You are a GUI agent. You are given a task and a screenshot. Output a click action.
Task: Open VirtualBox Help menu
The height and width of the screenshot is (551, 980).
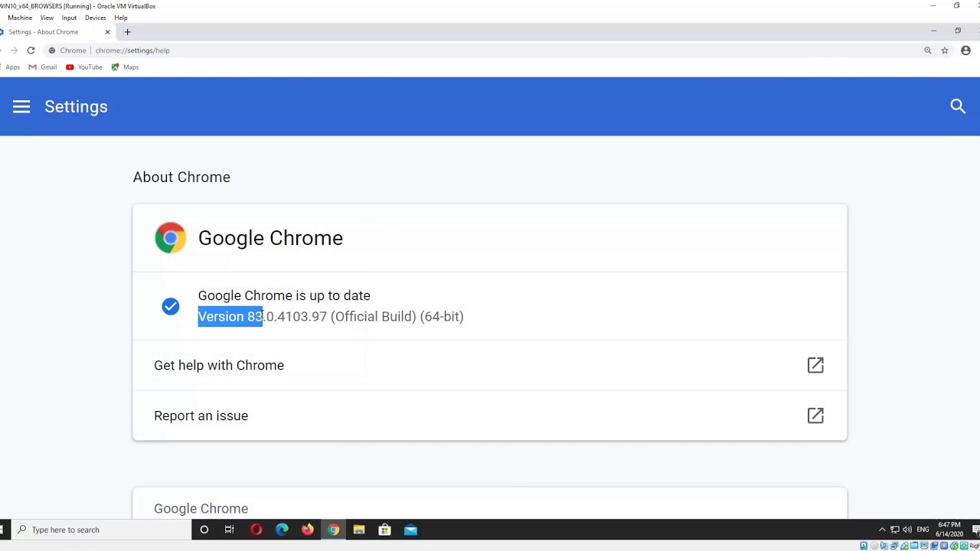[x=121, y=18]
